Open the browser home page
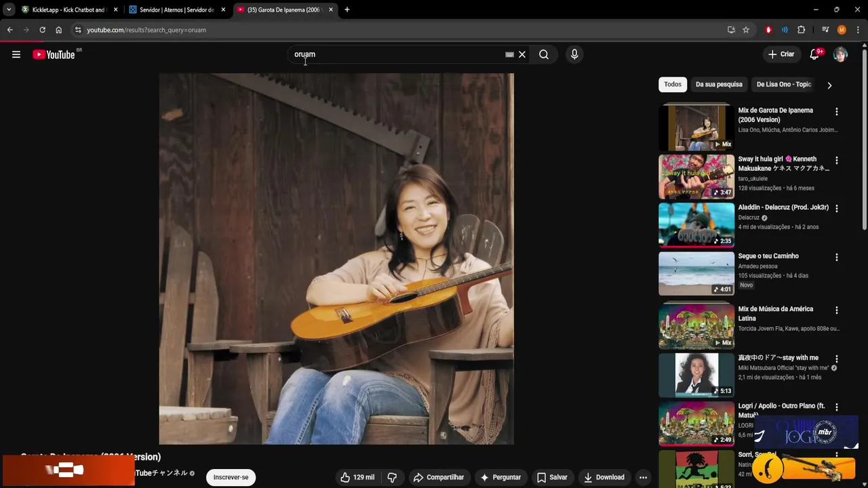This screenshot has width=868, height=488. click(x=59, y=30)
